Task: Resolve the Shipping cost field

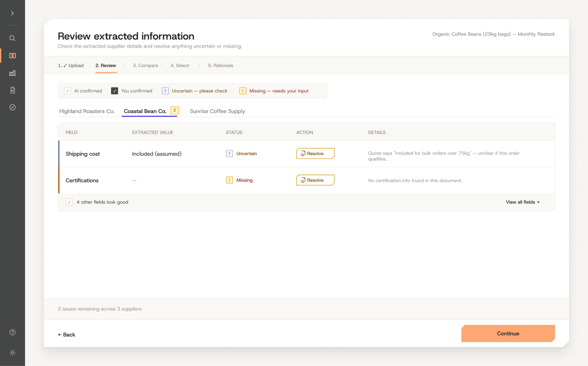Action: [315, 153]
